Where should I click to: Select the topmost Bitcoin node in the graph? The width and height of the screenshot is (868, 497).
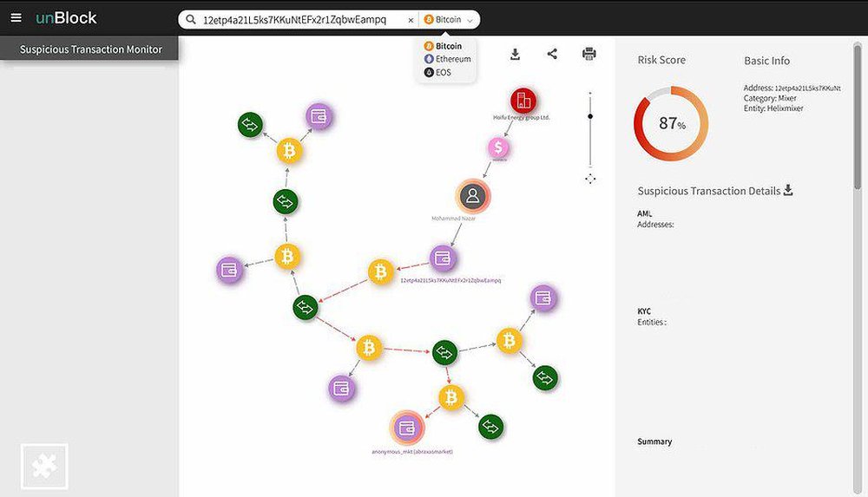pyautogui.click(x=290, y=151)
